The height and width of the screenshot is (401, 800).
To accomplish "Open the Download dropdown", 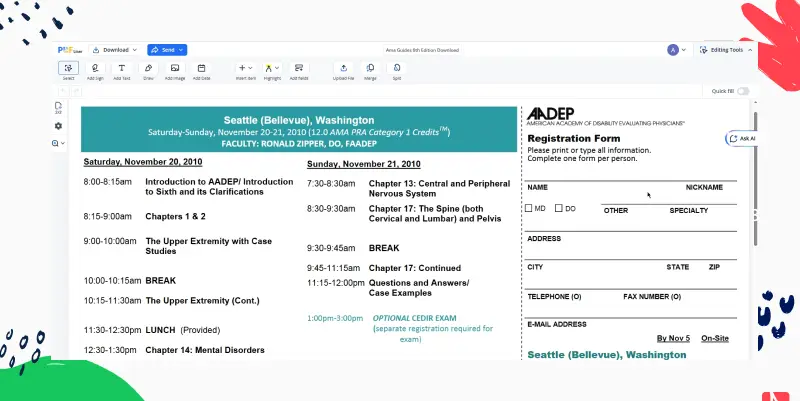I will (116, 50).
